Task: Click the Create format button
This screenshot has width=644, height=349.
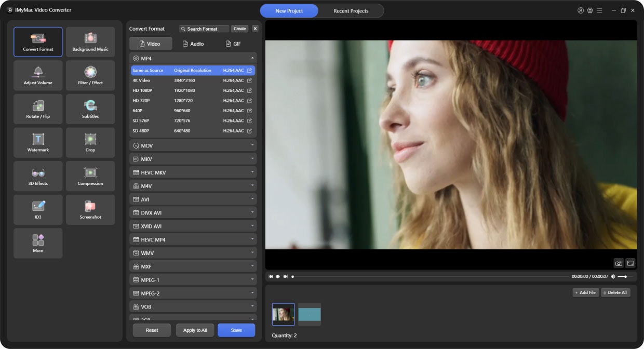Action: (x=240, y=29)
